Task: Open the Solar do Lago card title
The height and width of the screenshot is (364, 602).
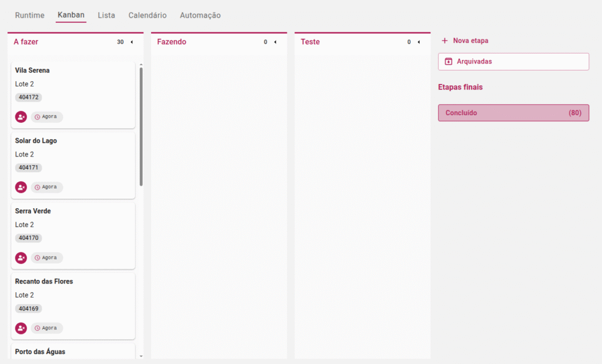Action: click(x=36, y=141)
